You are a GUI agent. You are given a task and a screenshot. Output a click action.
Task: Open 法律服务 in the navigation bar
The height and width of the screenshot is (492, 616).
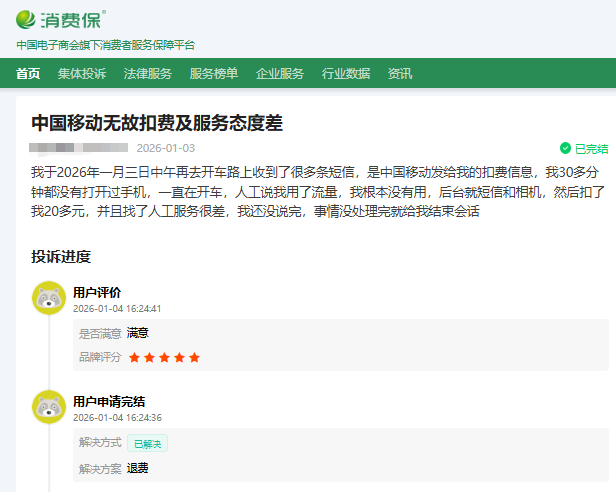click(147, 73)
